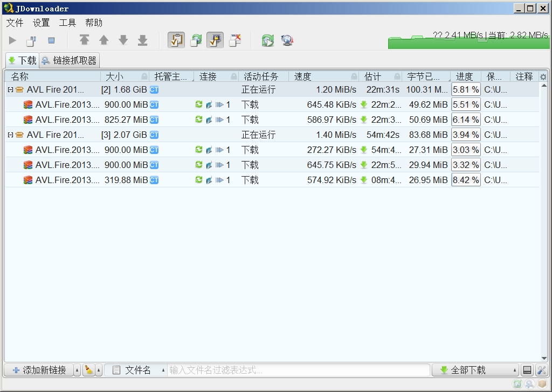The height and width of the screenshot is (392, 552).
Task: Select the 319.88 MiB AVL.Fire.2013 archive icon
Action: pos(28,180)
